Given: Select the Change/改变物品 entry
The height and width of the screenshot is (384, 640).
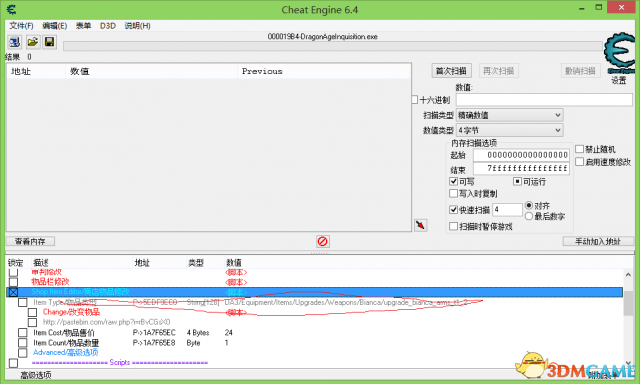Looking at the screenshot, I should [x=71, y=312].
